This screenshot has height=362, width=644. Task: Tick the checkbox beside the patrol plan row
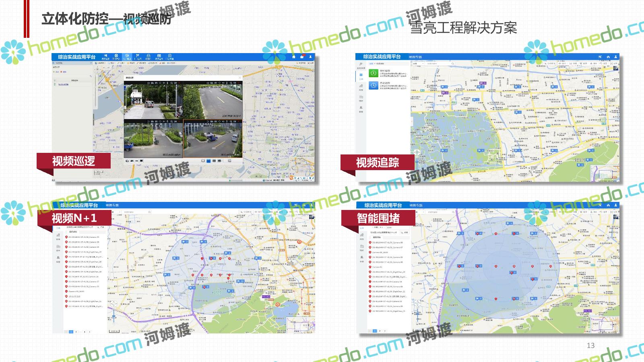55,84
